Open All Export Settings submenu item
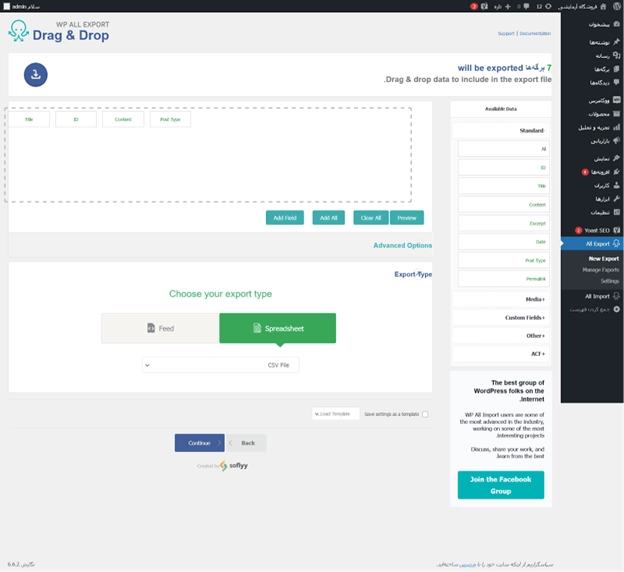 [610, 281]
